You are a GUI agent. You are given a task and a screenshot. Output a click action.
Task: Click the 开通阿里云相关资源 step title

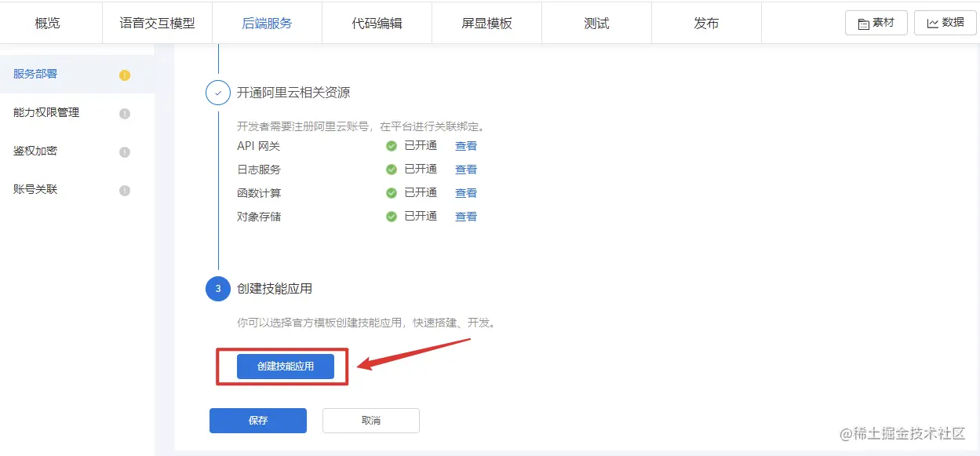click(x=293, y=93)
